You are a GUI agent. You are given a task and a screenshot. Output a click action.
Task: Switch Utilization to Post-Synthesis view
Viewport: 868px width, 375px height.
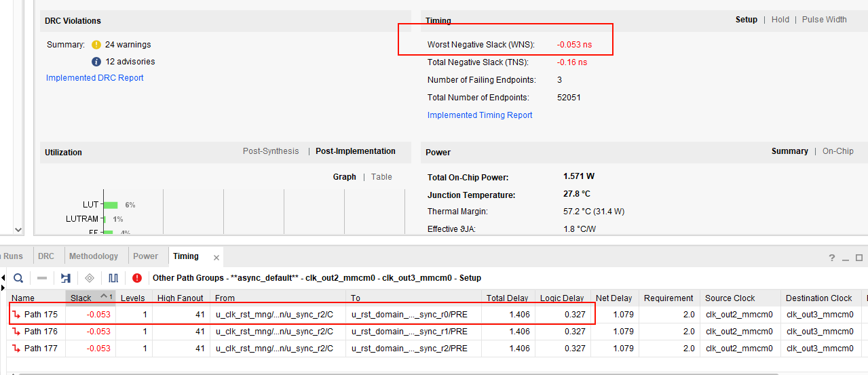point(271,151)
